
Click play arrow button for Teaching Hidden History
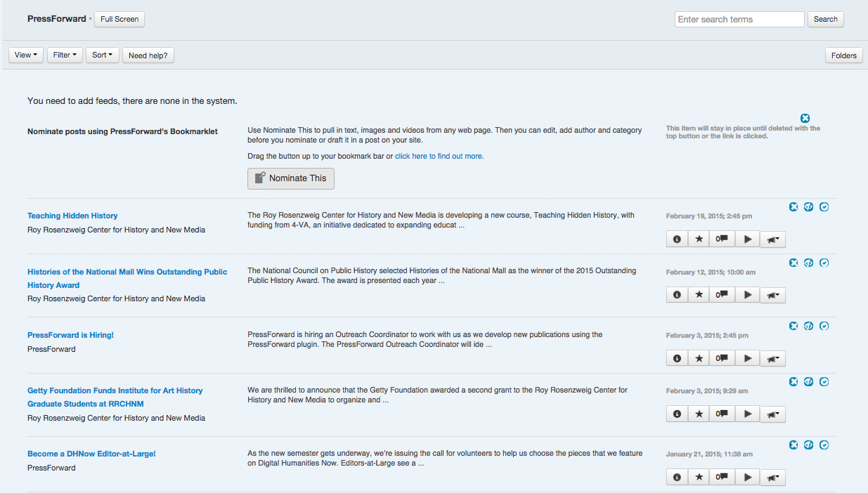tap(747, 239)
